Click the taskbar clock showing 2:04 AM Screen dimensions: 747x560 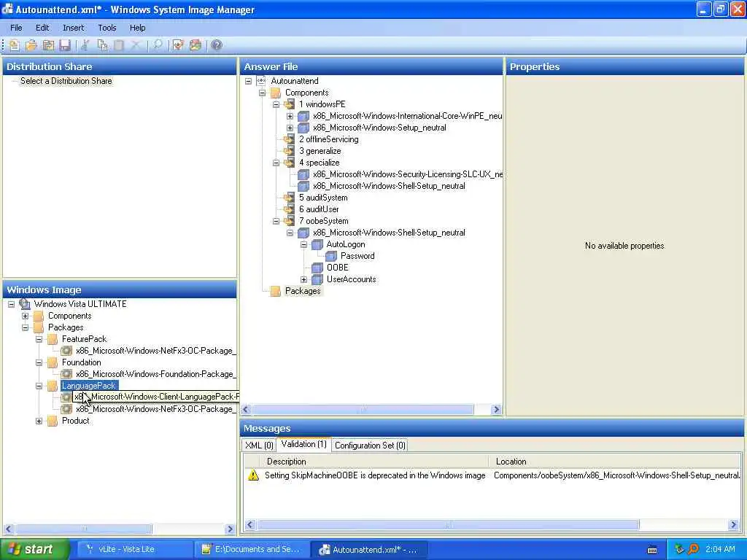[x=720, y=549]
